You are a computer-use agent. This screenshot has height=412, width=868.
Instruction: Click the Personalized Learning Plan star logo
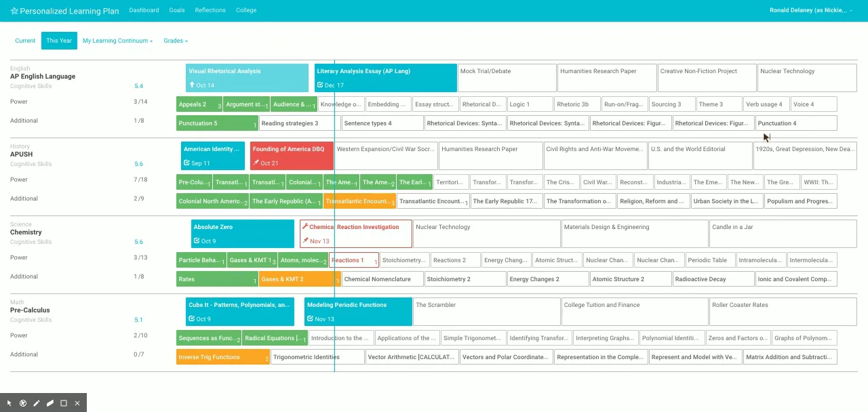[14, 11]
